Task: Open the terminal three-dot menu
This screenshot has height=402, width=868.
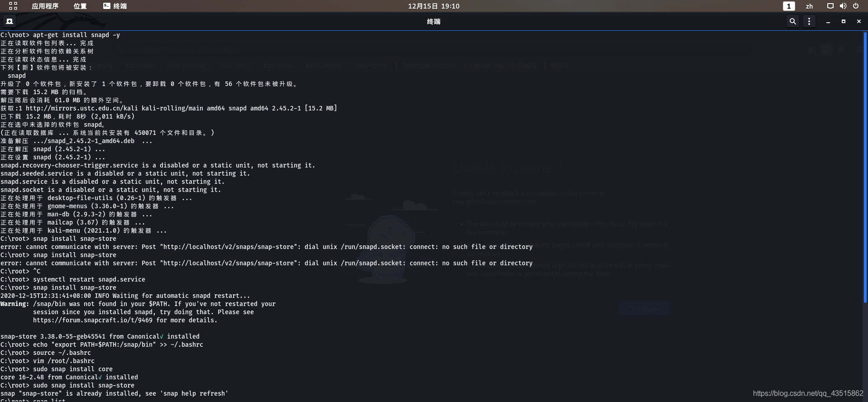Action: tap(809, 21)
